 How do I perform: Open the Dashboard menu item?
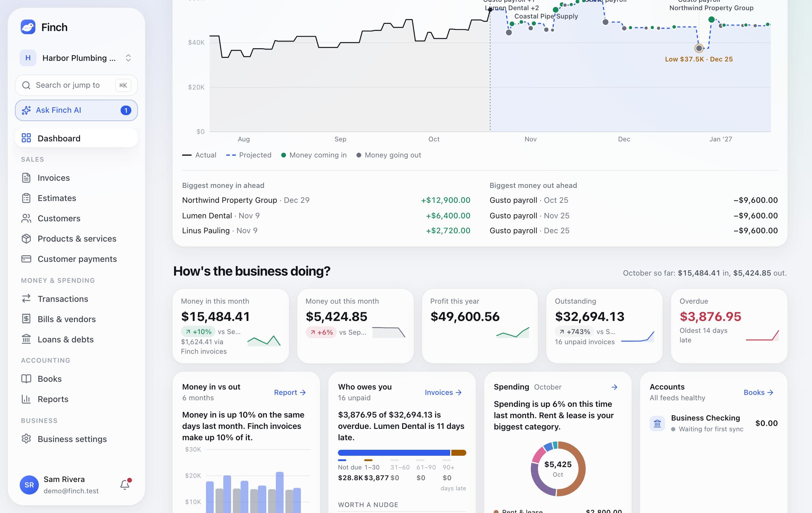(x=76, y=138)
